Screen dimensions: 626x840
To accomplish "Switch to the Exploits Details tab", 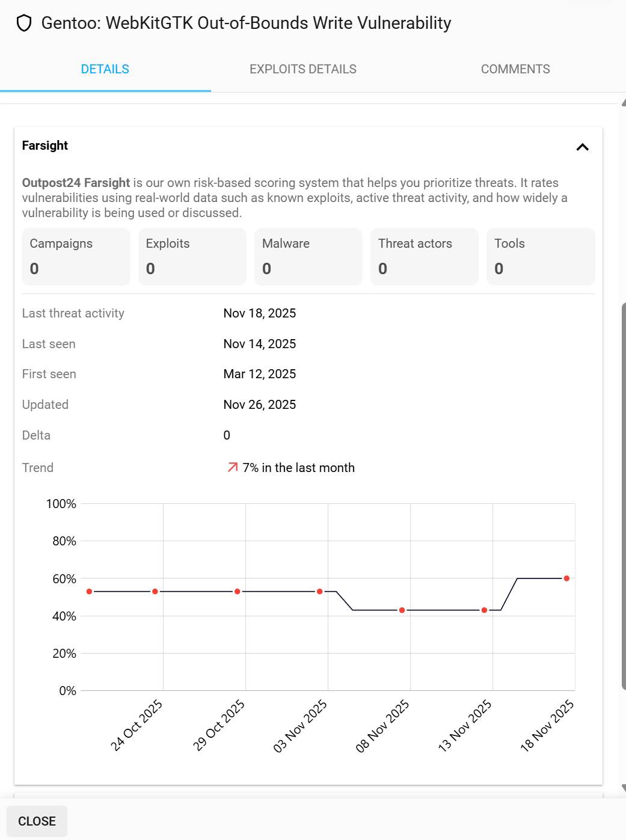I will click(302, 69).
